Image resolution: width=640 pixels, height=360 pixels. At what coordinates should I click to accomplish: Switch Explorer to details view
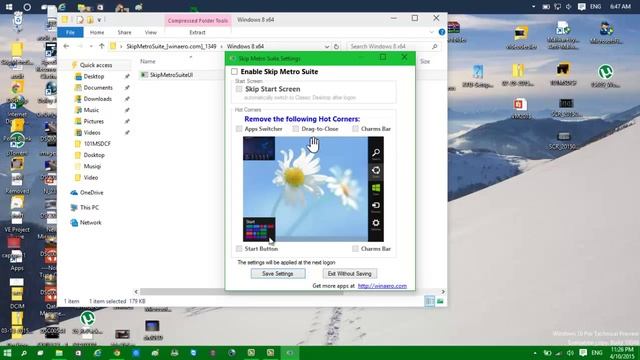pyautogui.click(x=429, y=301)
